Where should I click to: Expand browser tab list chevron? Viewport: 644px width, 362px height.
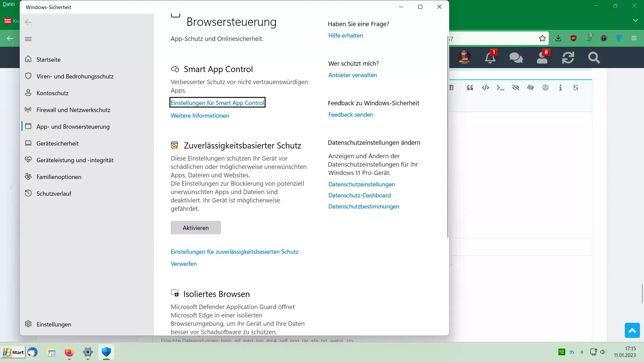coord(635,20)
